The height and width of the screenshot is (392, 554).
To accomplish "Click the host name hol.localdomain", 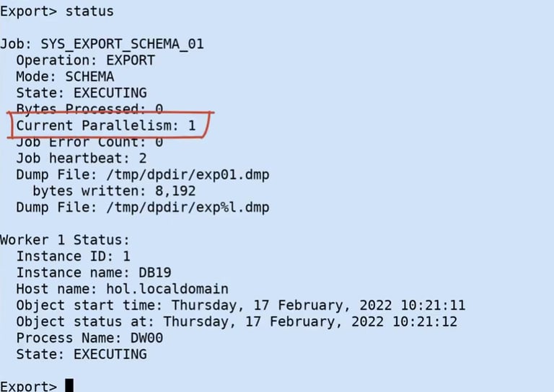I will pos(167,289).
